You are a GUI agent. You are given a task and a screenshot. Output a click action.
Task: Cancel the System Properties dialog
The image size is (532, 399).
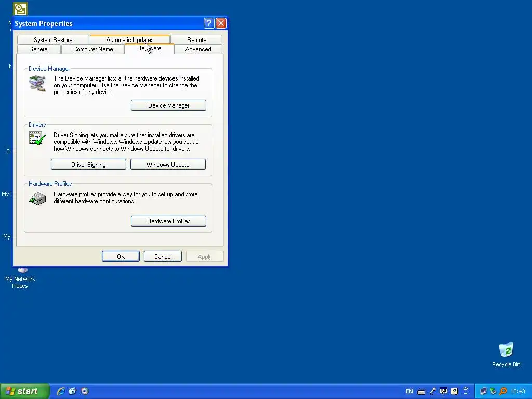coord(163,257)
